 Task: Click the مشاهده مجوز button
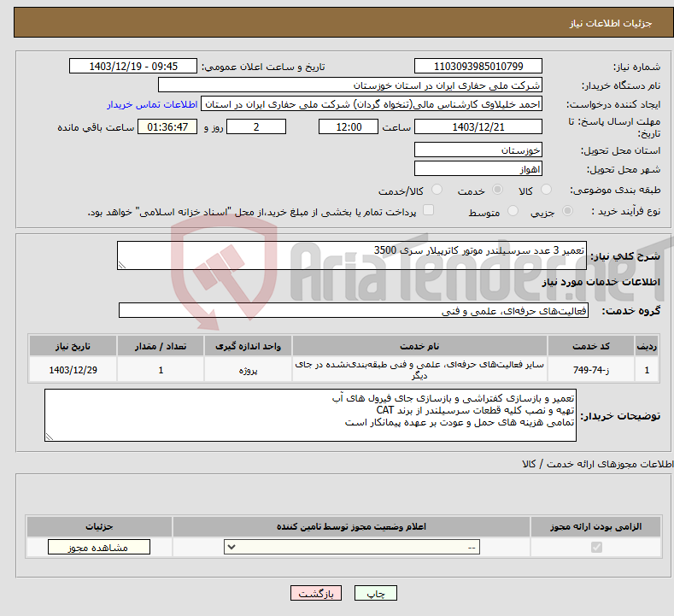[99, 547]
